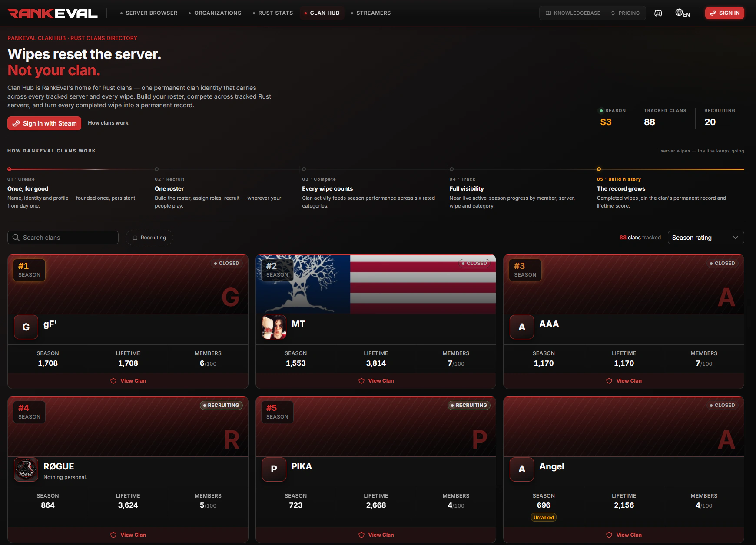Focus the Search clans input field
Screen dimensions: 756x545
63,238
